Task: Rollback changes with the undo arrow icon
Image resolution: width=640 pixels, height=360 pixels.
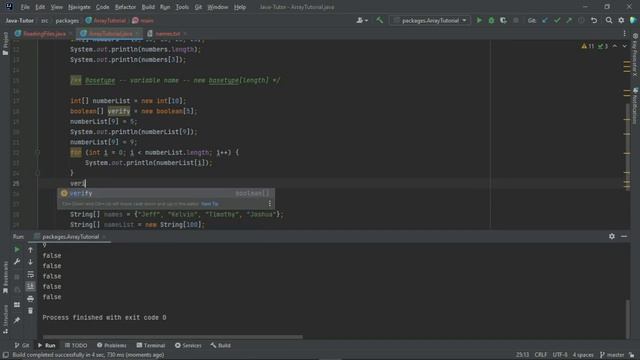Action: [x=594, y=20]
